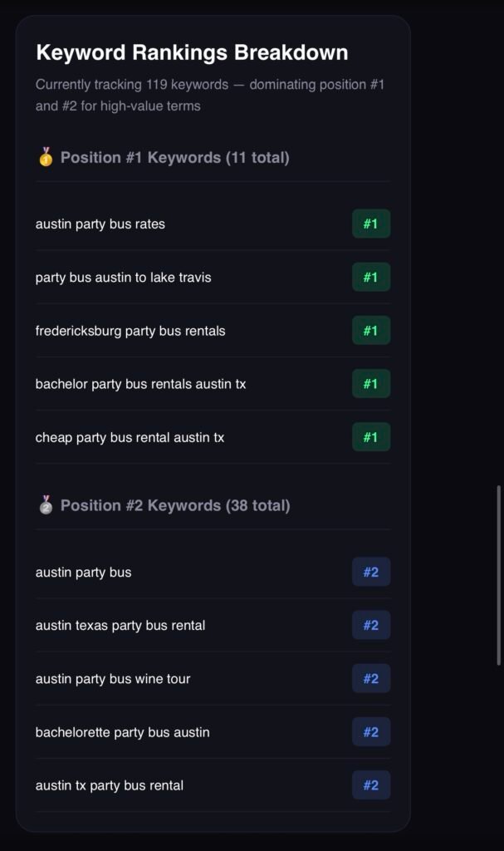Click #2 badge beside "bachelorette party bus austin"
This screenshot has height=851, width=504.
(370, 732)
